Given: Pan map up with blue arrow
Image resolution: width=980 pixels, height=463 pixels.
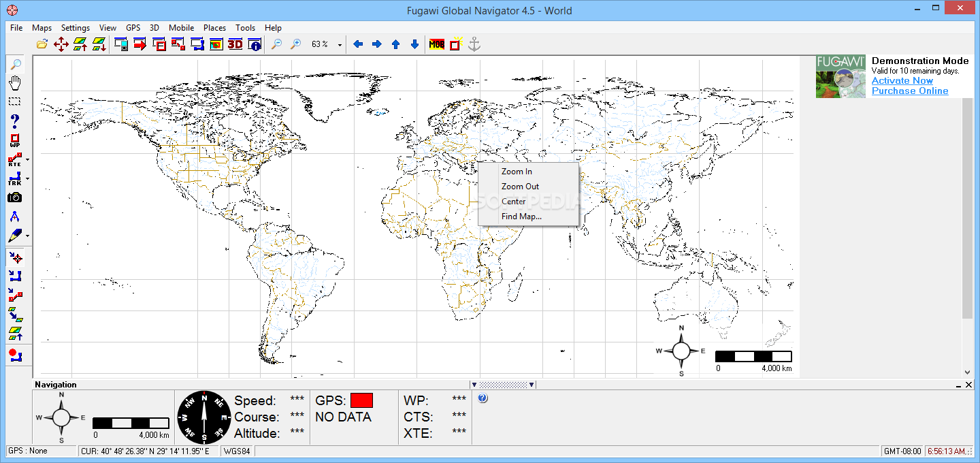Looking at the screenshot, I should click(x=395, y=44).
